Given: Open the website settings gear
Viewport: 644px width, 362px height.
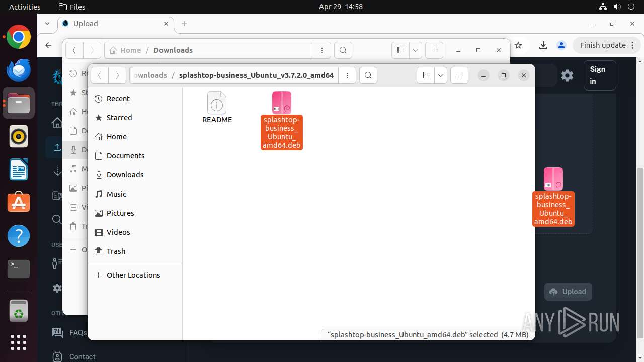Looking at the screenshot, I should (x=567, y=75).
